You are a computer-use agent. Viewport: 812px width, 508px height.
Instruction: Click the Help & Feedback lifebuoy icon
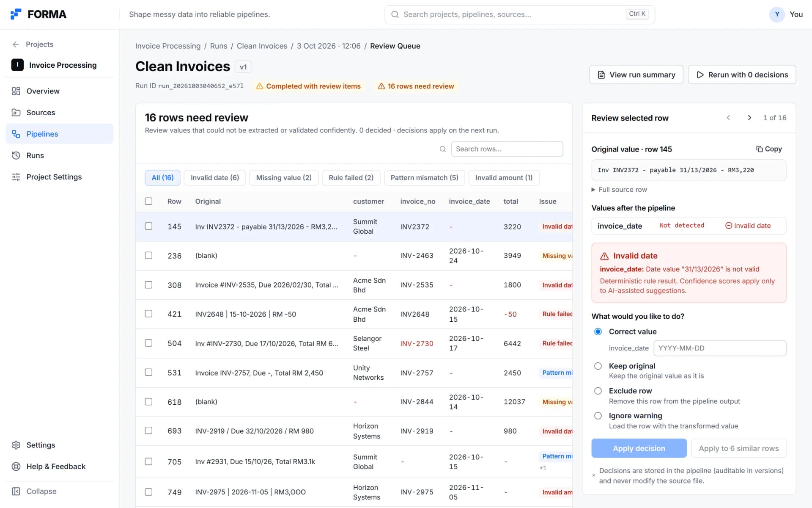tap(16, 467)
